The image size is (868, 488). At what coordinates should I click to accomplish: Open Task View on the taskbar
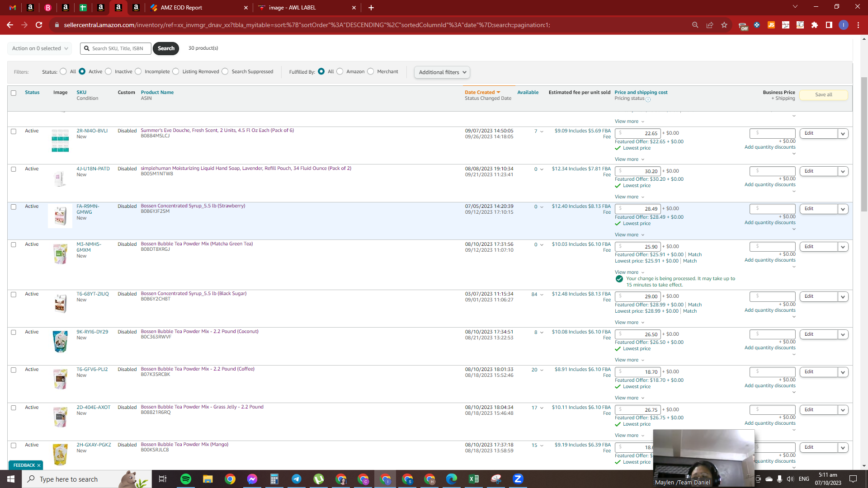point(163,479)
